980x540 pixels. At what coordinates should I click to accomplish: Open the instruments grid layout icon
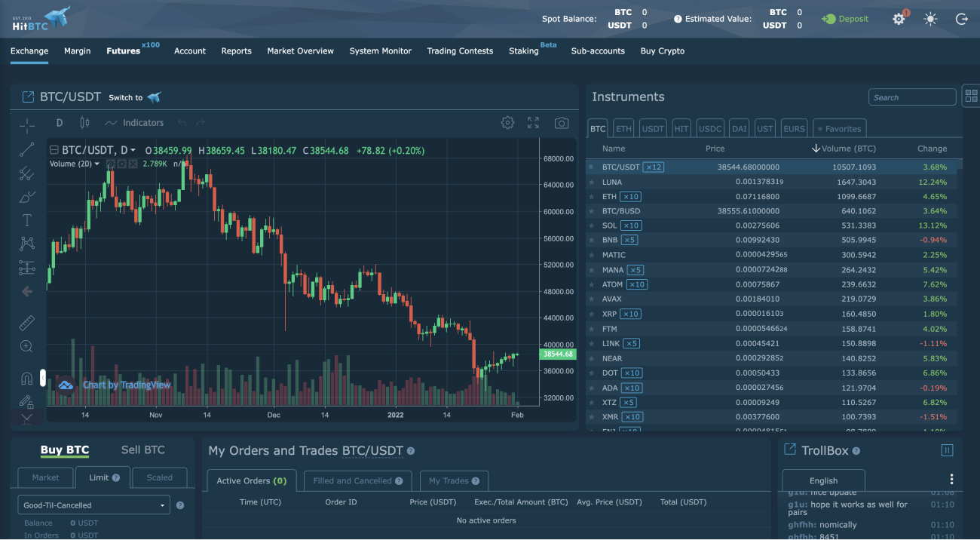click(971, 96)
